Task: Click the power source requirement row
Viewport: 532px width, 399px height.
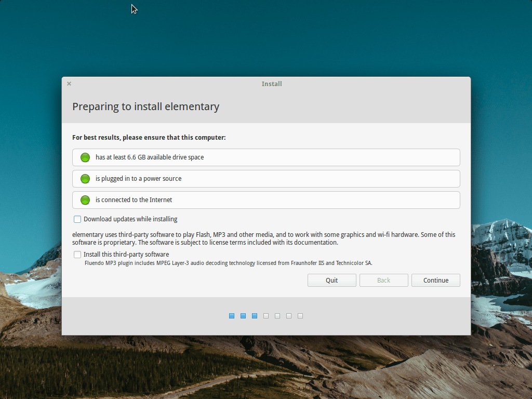Action: [x=266, y=179]
